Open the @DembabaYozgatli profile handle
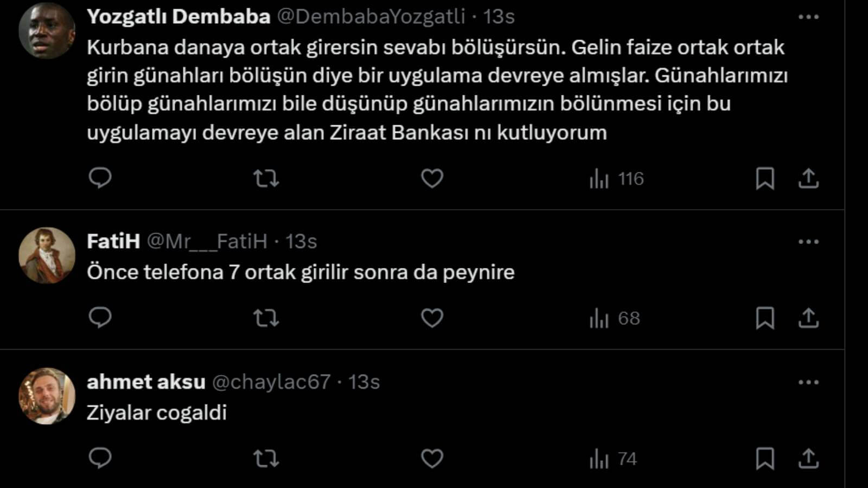This screenshot has height=488, width=868. (371, 17)
